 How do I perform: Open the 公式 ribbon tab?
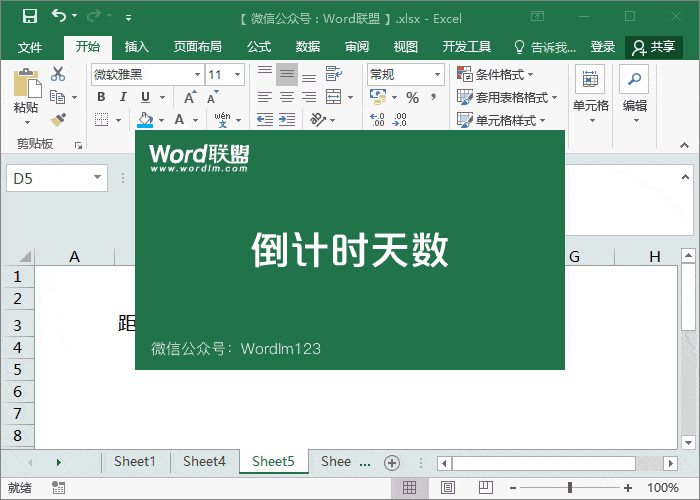click(x=259, y=47)
